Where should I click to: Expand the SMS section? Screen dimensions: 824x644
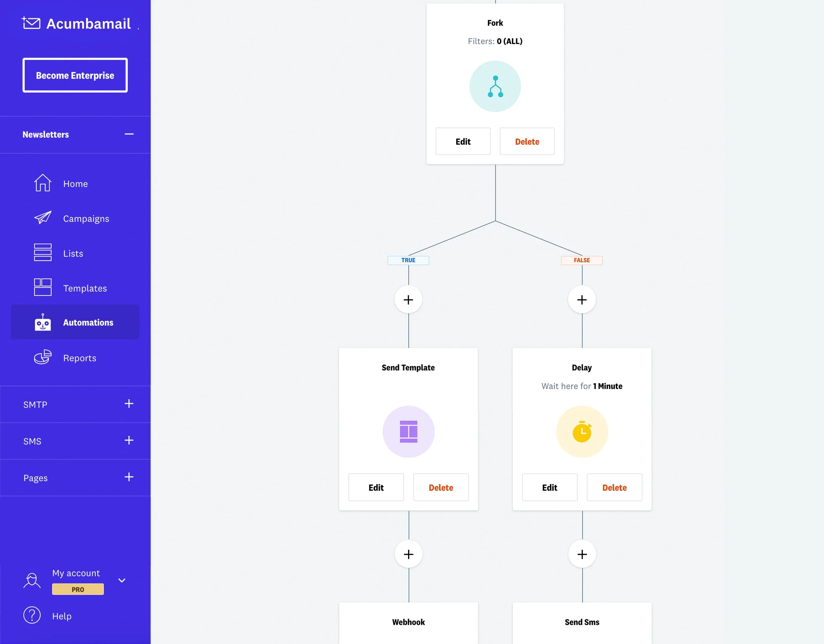[x=129, y=440]
